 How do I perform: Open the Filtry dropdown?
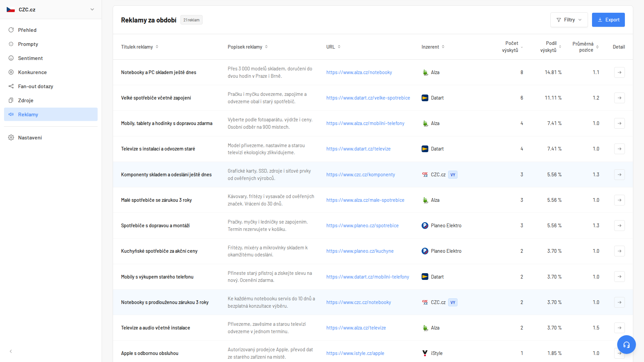pyautogui.click(x=569, y=20)
